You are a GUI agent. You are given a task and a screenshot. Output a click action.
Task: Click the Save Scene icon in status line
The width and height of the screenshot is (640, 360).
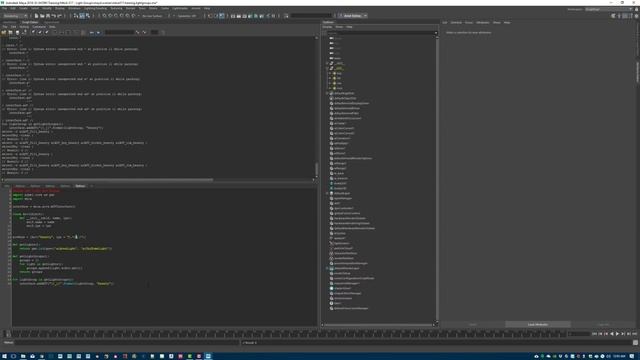(48, 16)
